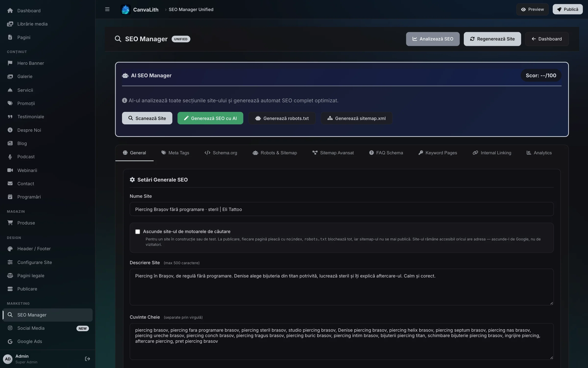Open Google Ads sidebar item
The height and width of the screenshot is (368, 588).
click(48, 341)
